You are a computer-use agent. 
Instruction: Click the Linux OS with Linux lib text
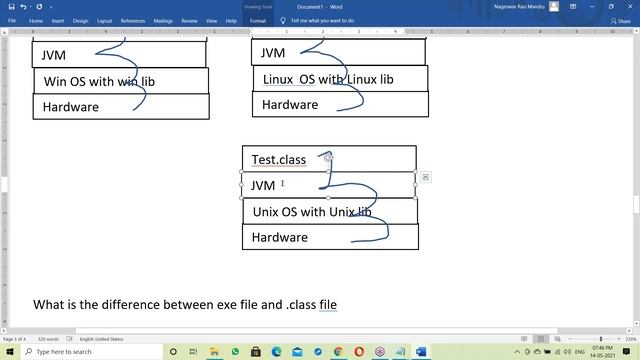click(x=328, y=79)
